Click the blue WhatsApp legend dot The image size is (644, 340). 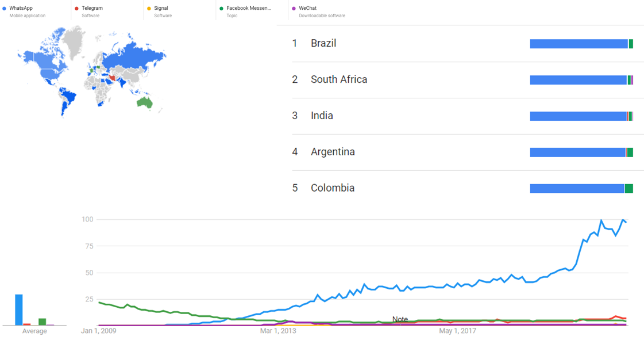[x=5, y=9]
